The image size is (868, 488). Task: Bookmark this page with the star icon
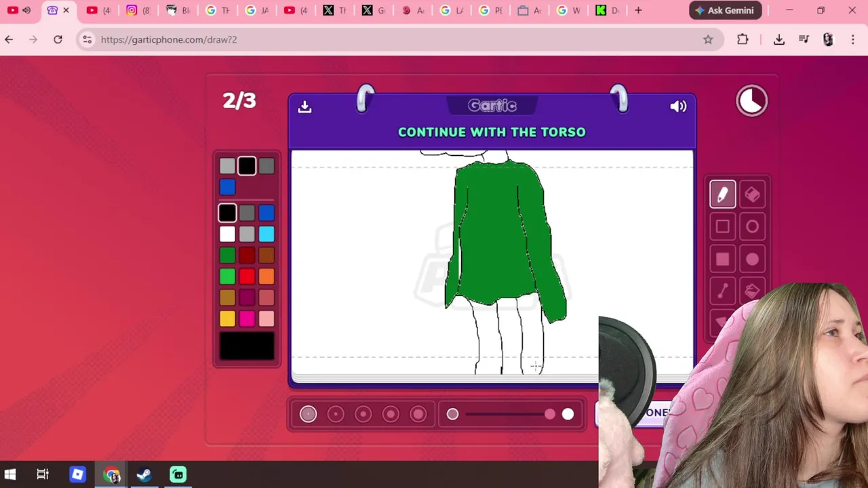click(708, 39)
